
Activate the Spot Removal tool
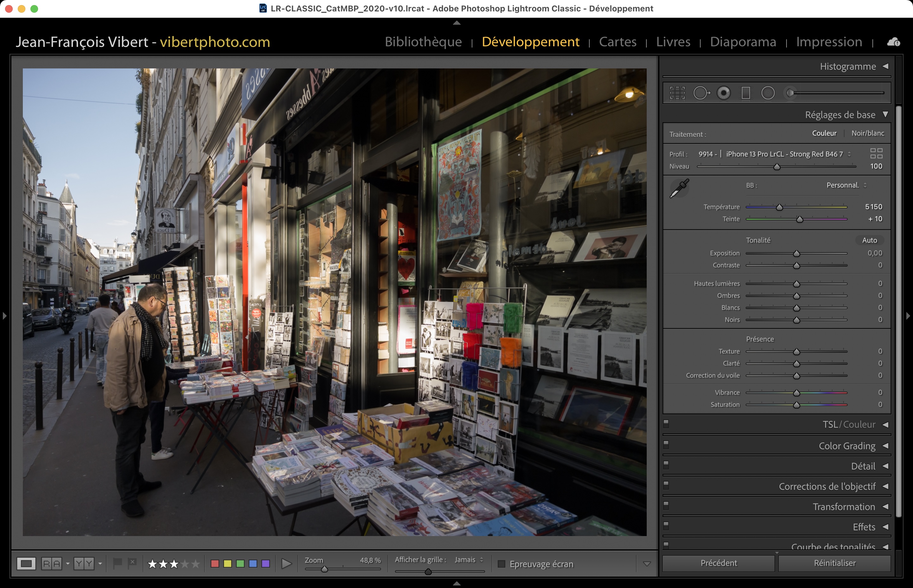tap(701, 93)
